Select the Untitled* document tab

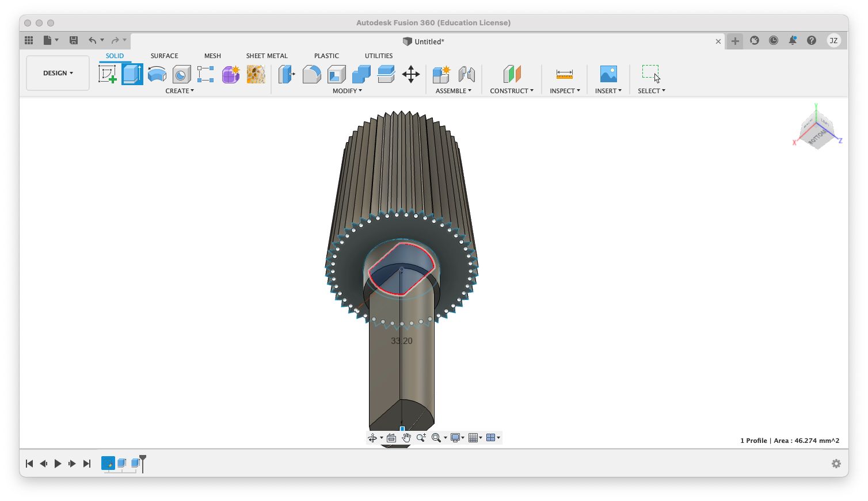pos(423,41)
